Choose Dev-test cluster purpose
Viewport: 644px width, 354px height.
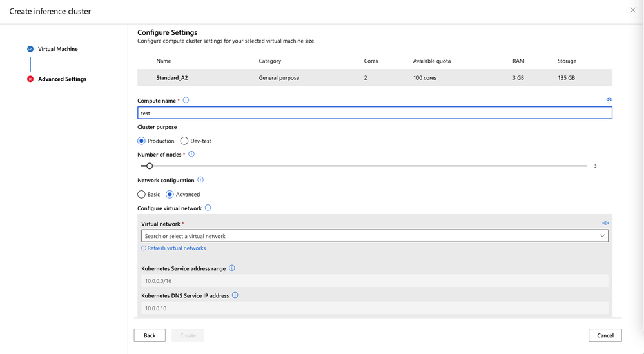point(184,141)
